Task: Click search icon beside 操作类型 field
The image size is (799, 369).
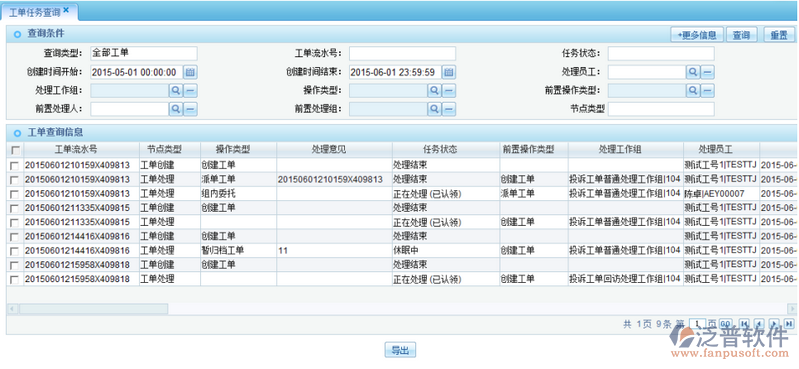Action: click(x=434, y=91)
